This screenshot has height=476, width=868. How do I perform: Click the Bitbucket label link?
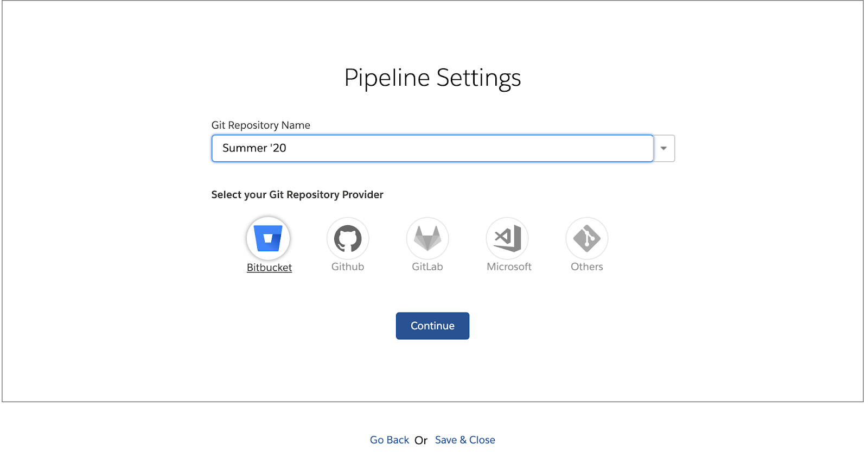269,267
